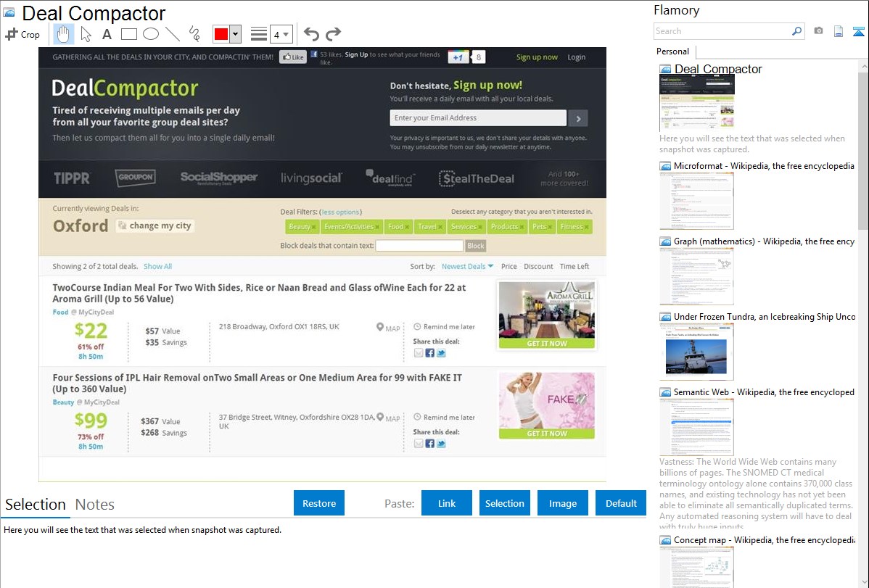Click the Sign up now link
Screen dimensions: 869x588
[537, 57]
